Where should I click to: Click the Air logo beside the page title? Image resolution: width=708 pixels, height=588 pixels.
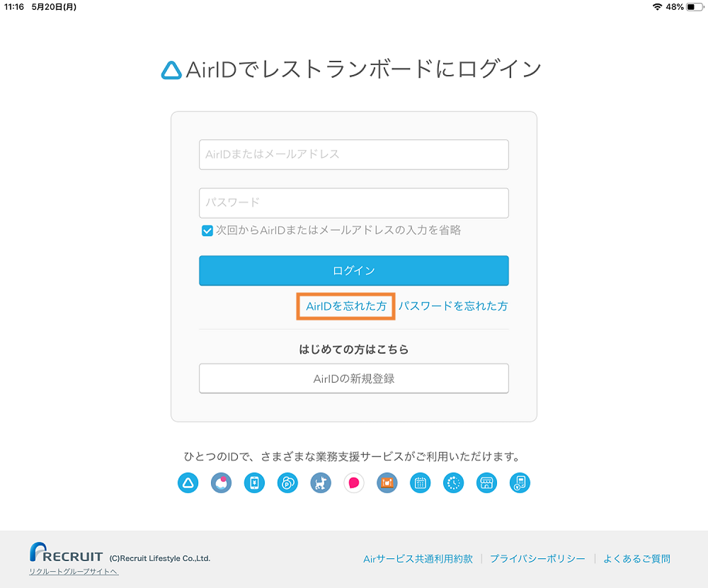[171, 70]
